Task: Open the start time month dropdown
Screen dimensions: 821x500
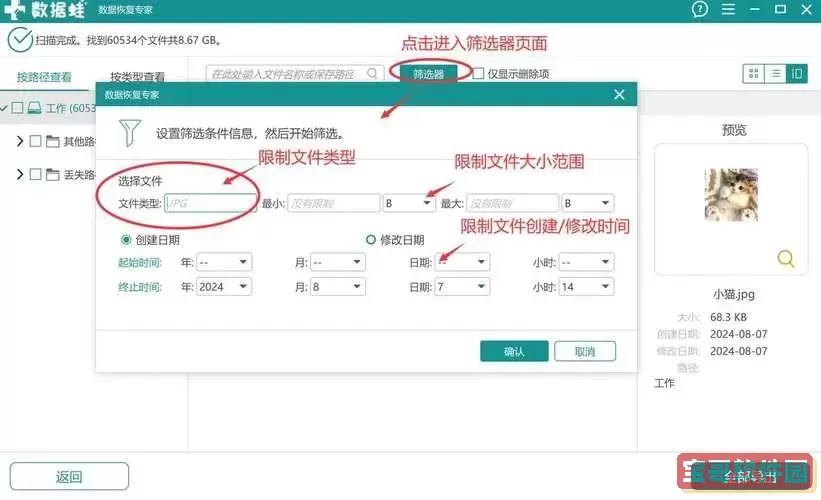Action: [338, 262]
